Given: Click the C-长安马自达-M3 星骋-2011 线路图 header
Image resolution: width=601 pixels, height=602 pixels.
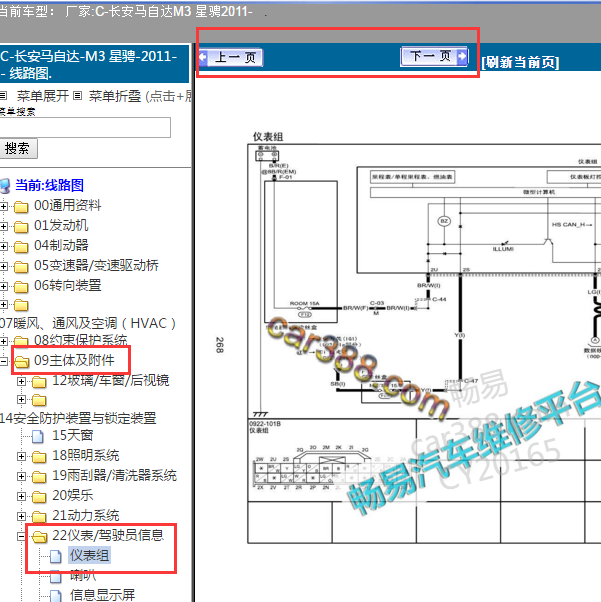Looking at the screenshot, I should [94, 64].
